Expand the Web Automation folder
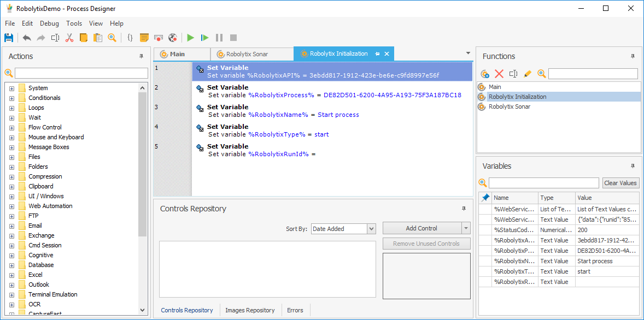 pyautogui.click(x=11, y=206)
